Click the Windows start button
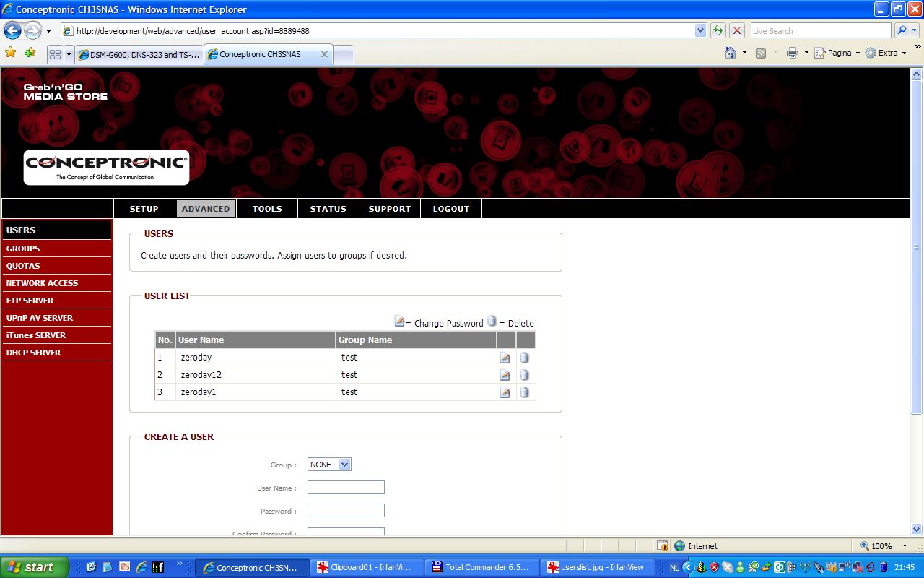 (34, 567)
